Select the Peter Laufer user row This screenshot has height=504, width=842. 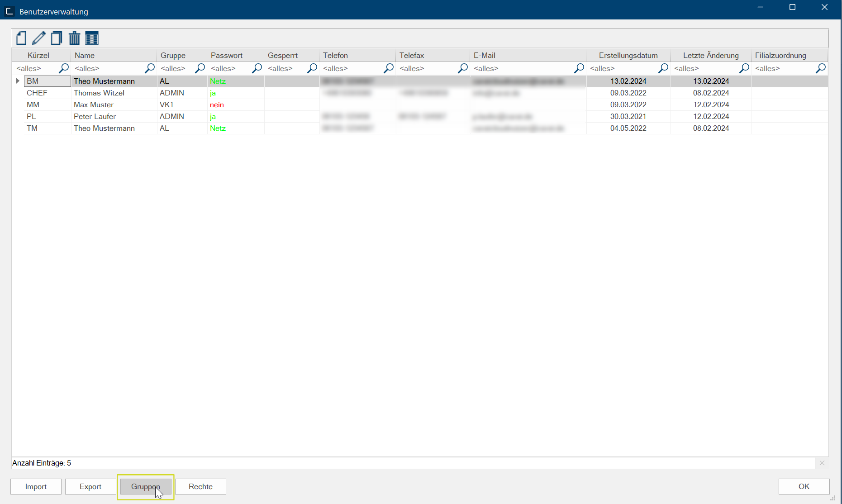[95, 116]
